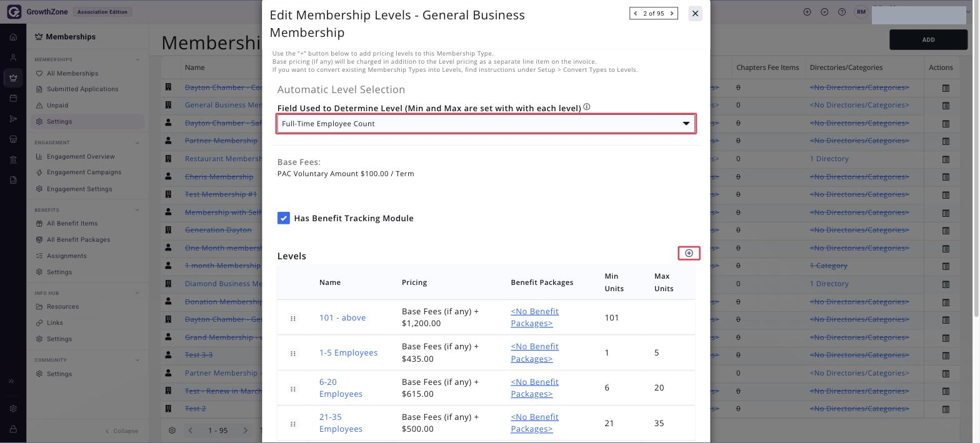Viewport: 980px width, 443px height.
Task: Grab the drag handle for 1-5 Employees level
Action: tap(292, 353)
